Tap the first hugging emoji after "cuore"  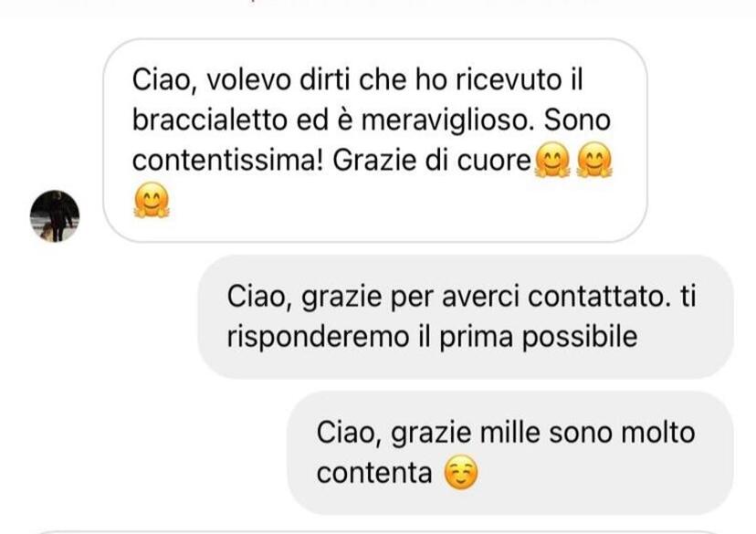pos(552,160)
